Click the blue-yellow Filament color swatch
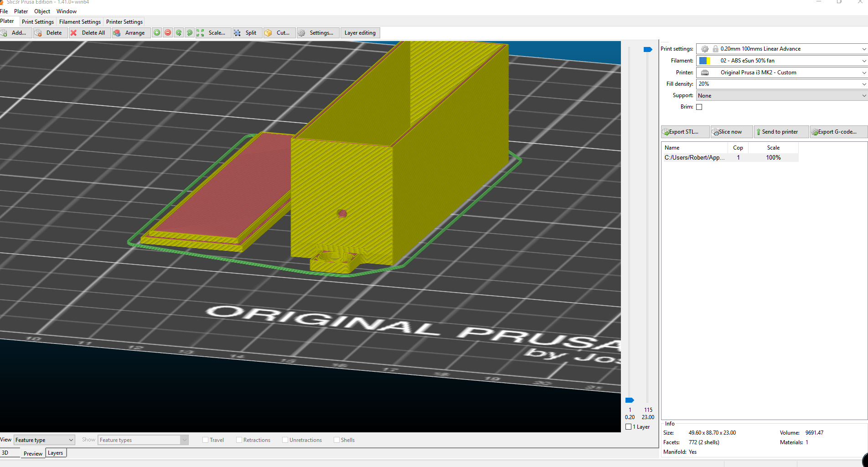Viewport: 868px width, 467px height. (705, 61)
